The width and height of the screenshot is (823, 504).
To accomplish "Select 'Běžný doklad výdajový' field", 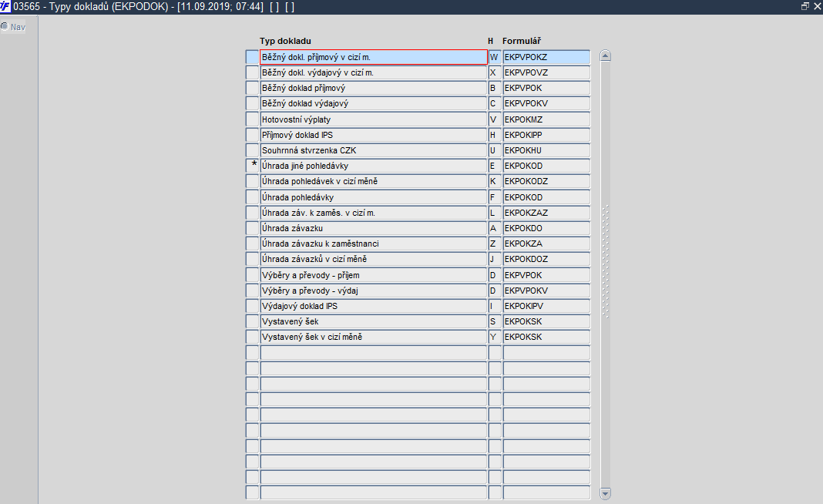I will coord(374,103).
